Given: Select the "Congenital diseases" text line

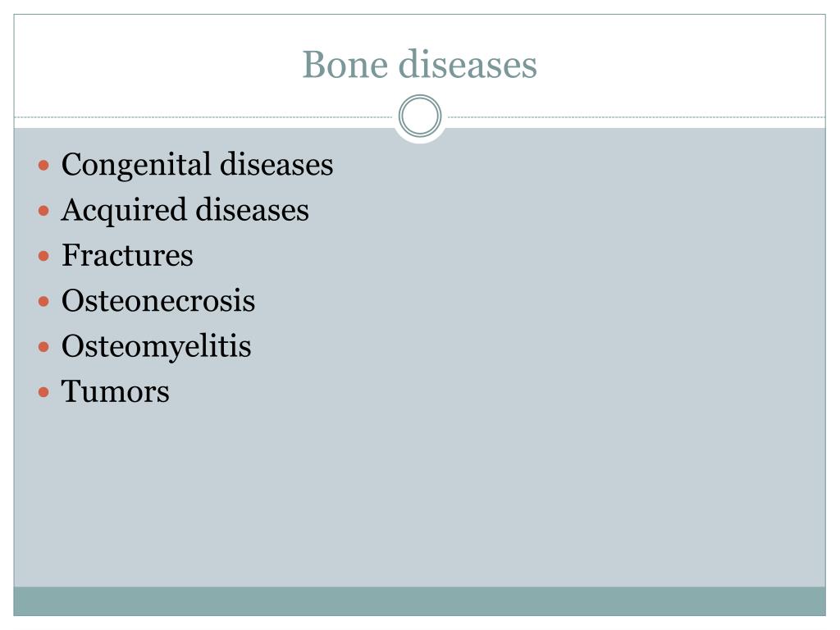Looking at the screenshot, I should 197,165.
